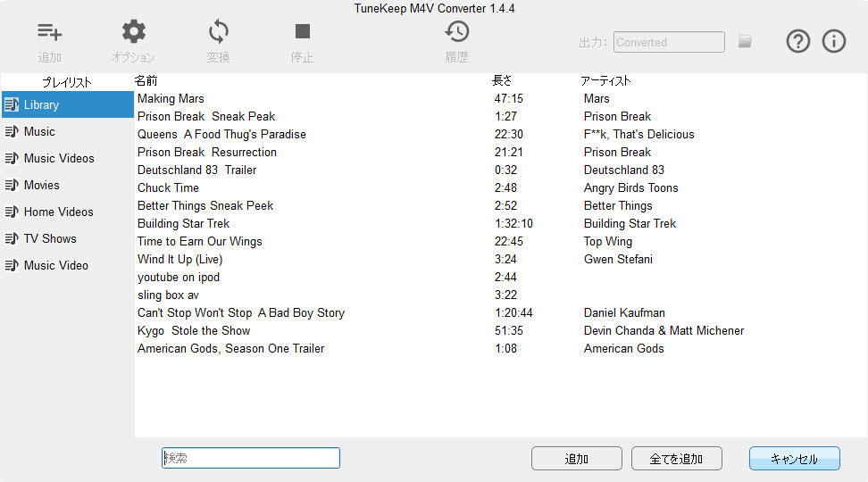Click the 変換 (Convert) toolbar icon
868x482 pixels.
tap(218, 31)
